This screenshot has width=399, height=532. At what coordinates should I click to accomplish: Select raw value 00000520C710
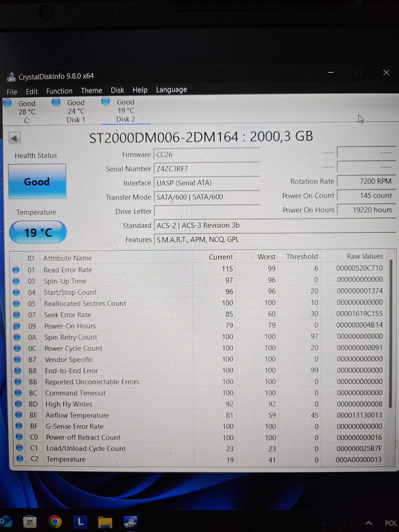tap(360, 268)
